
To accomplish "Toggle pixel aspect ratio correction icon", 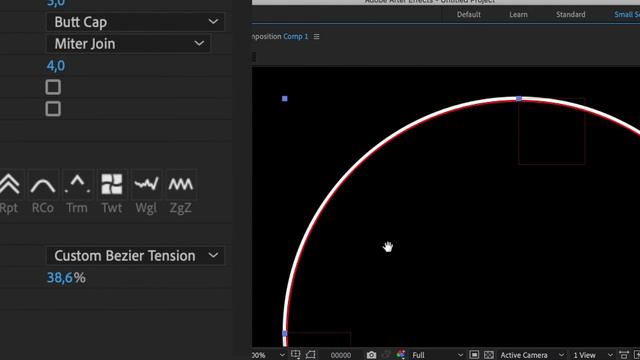I will 623,355.
